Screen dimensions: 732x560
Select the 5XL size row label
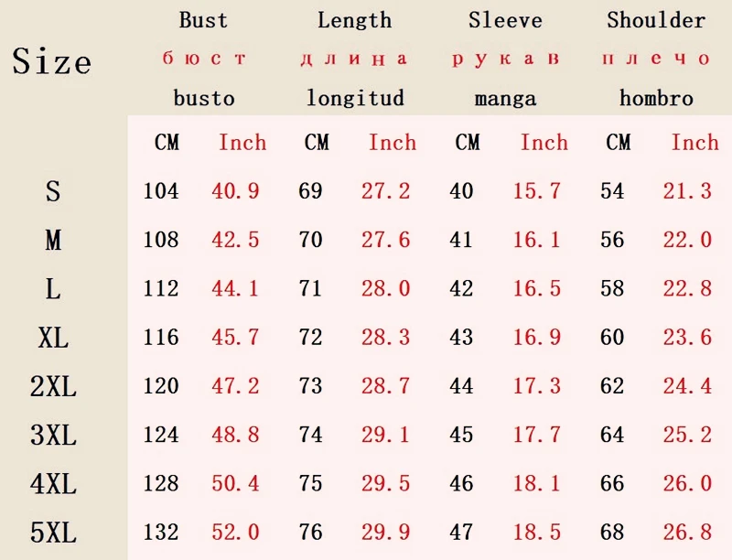pos(53,533)
